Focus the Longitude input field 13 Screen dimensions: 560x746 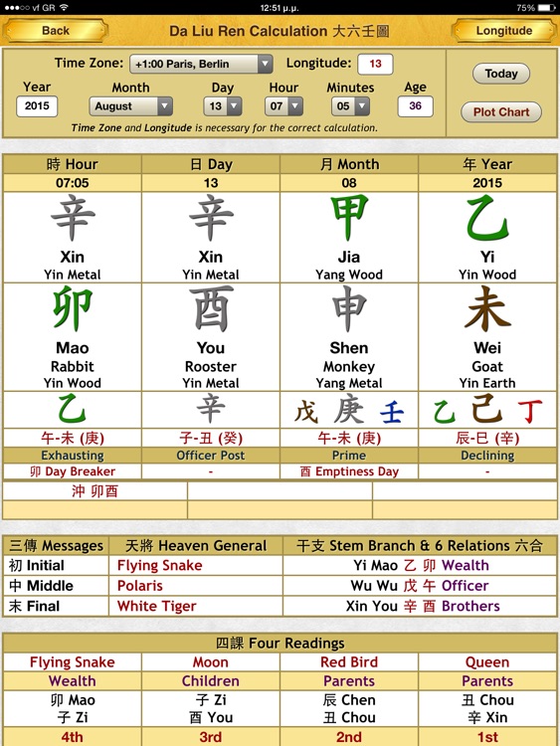(x=375, y=64)
